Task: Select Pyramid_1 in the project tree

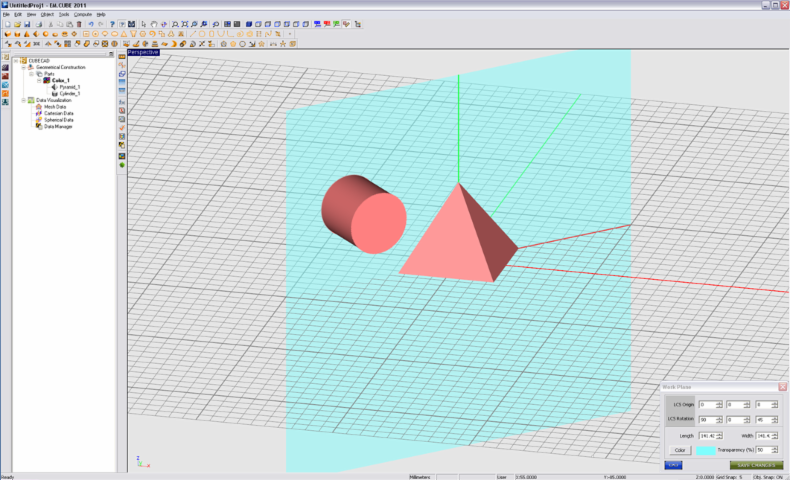Action: pyautogui.click(x=69, y=87)
